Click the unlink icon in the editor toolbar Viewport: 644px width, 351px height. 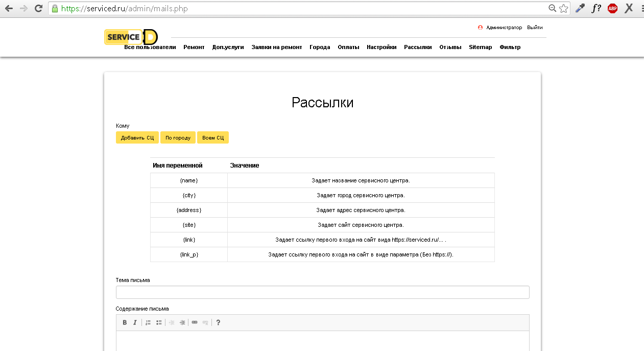[x=205, y=322]
